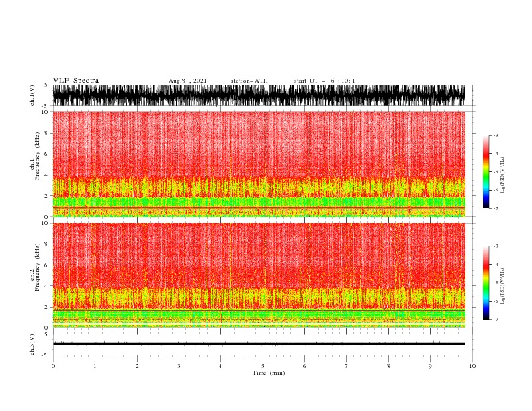The width and height of the screenshot is (532, 411).
Task: Click the 'ch.3(V)' axis label
Action: 32,345
